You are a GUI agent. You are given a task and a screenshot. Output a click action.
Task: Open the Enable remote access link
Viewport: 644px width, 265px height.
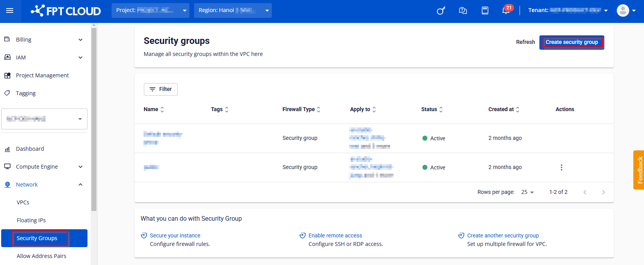pyautogui.click(x=335, y=235)
